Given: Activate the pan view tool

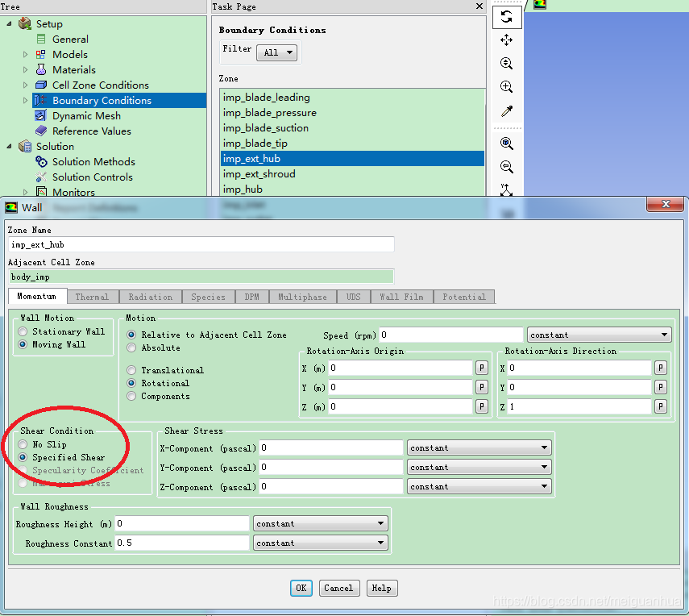Looking at the screenshot, I should (x=506, y=40).
